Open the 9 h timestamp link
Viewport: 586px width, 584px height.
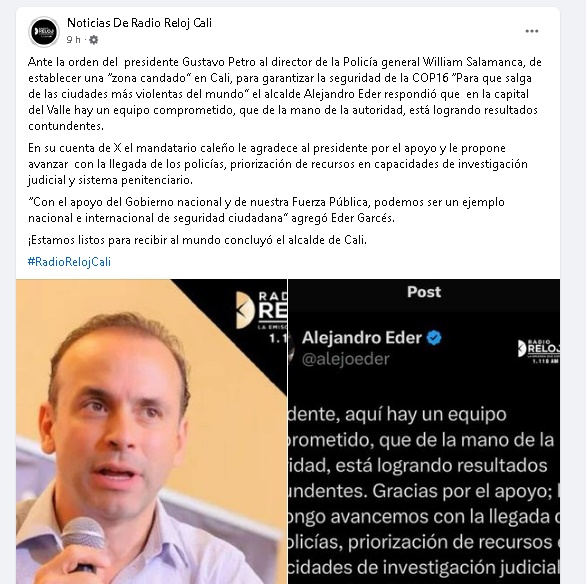coord(73,40)
